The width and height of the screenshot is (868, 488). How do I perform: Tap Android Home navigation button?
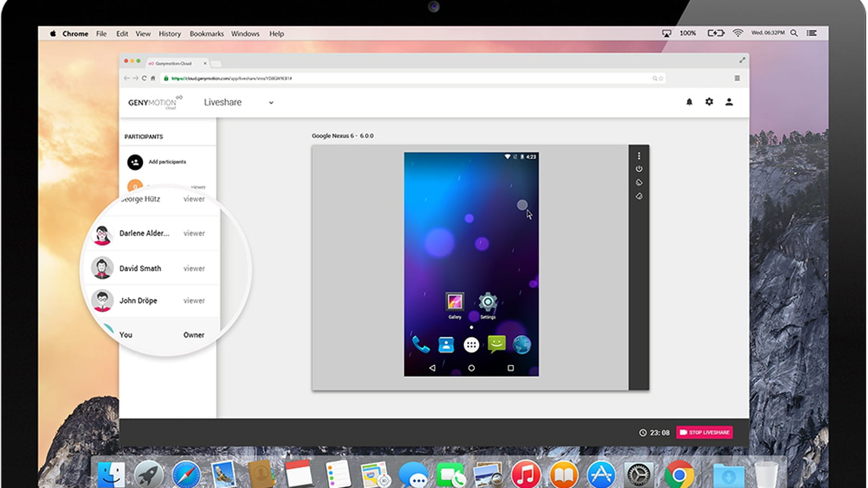point(471,368)
